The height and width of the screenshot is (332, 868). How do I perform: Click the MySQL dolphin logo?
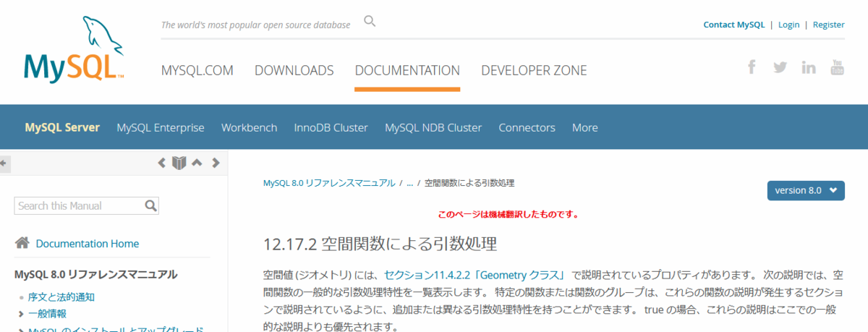coord(73,48)
